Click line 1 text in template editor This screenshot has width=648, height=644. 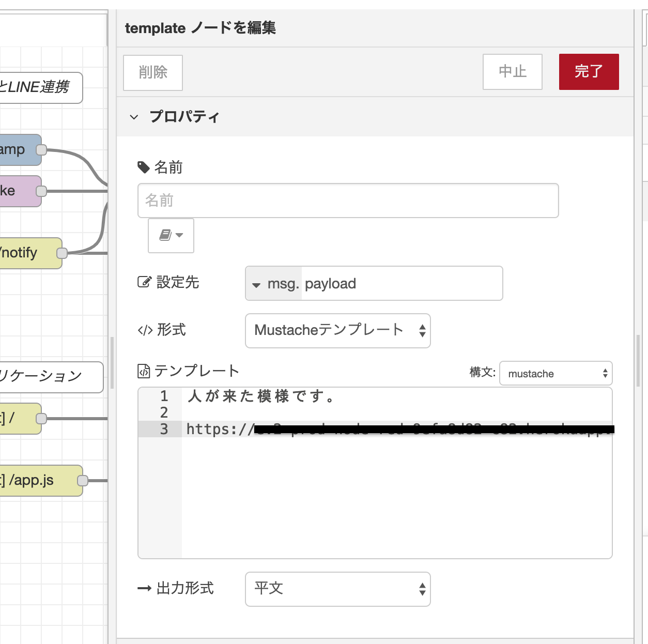click(260, 396)
